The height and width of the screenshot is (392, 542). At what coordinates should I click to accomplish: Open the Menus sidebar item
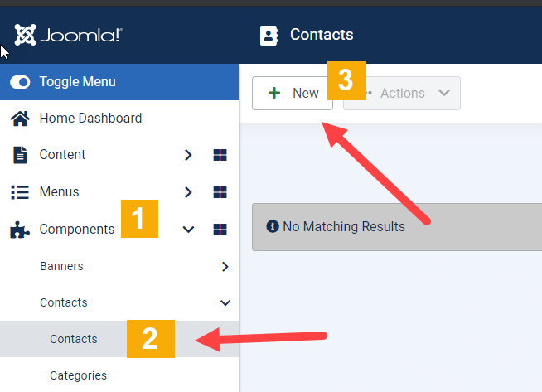59,191
